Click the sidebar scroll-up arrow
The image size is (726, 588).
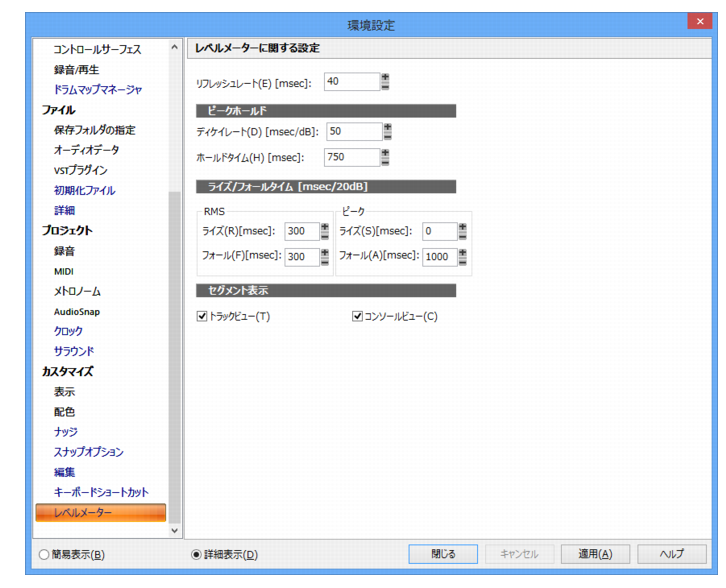pos(175,47)
